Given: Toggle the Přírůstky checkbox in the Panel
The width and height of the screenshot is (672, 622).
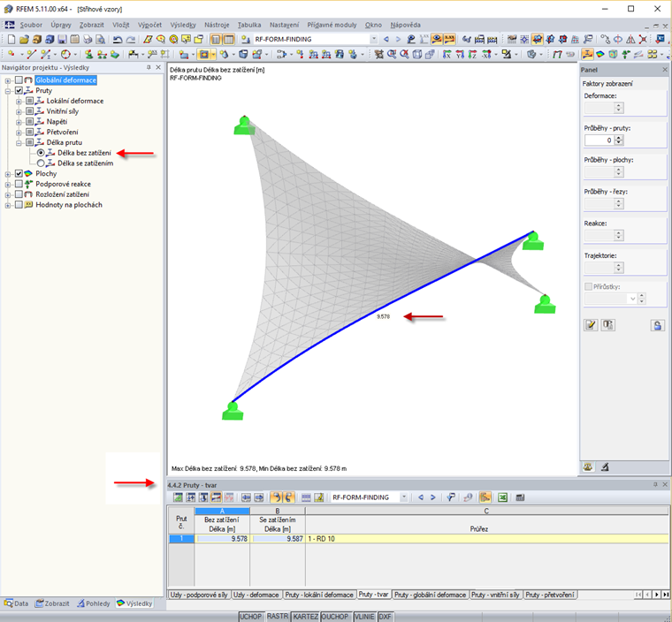Looking at the screenshot, I should [588, 286].
